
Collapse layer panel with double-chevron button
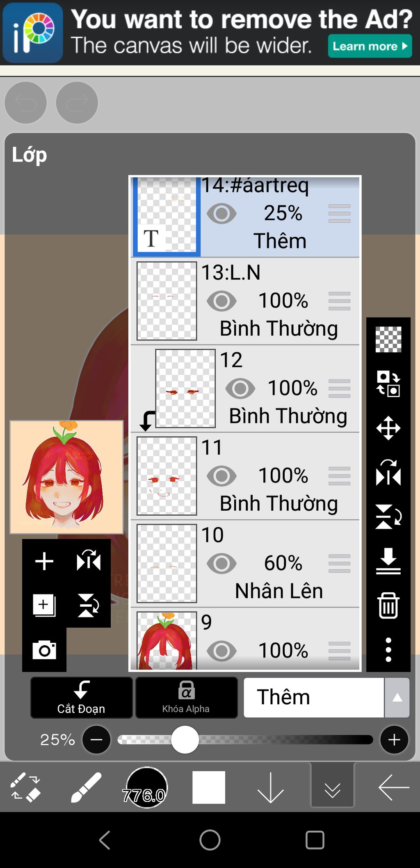coord(332,787)
